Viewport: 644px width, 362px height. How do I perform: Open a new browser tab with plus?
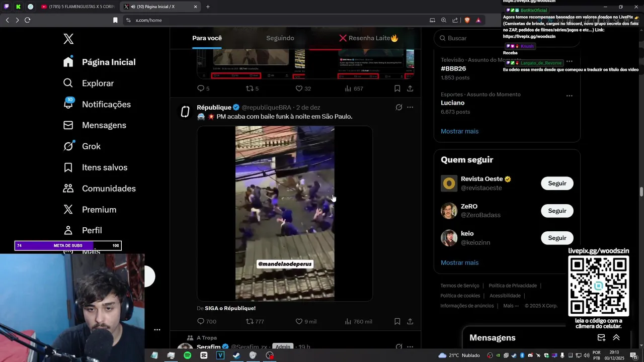pyautogui.click(x=208, y=7)
